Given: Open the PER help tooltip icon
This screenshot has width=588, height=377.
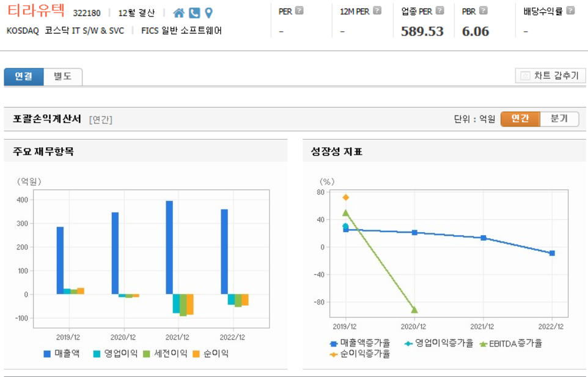Looking at the screenshot, I should click(298, 10).
